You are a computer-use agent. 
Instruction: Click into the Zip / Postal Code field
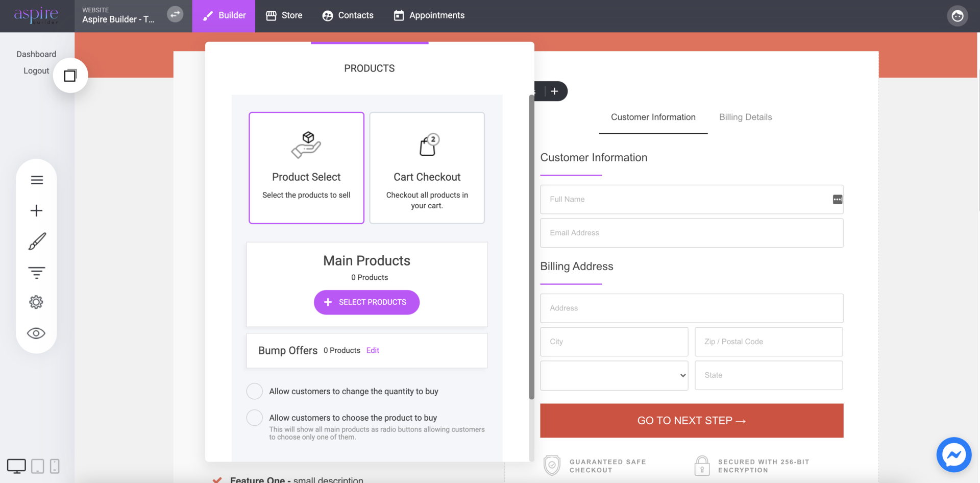click(769, 342)
